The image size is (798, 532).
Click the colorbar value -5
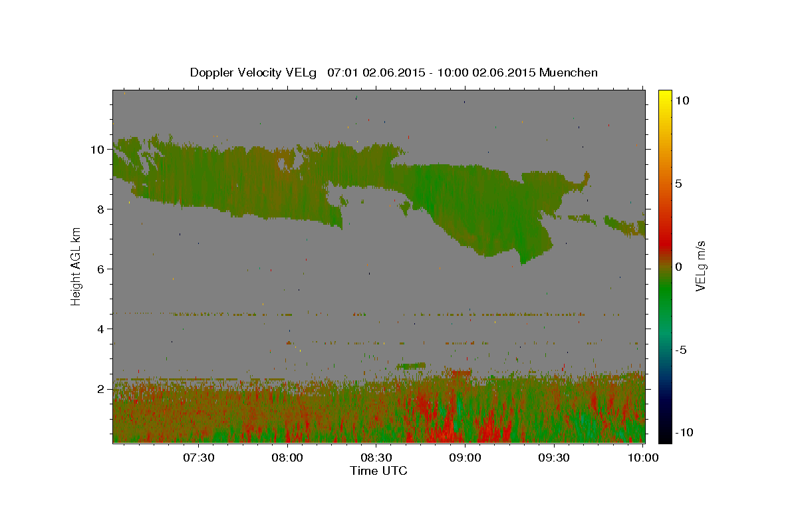(x=682, y=350)
